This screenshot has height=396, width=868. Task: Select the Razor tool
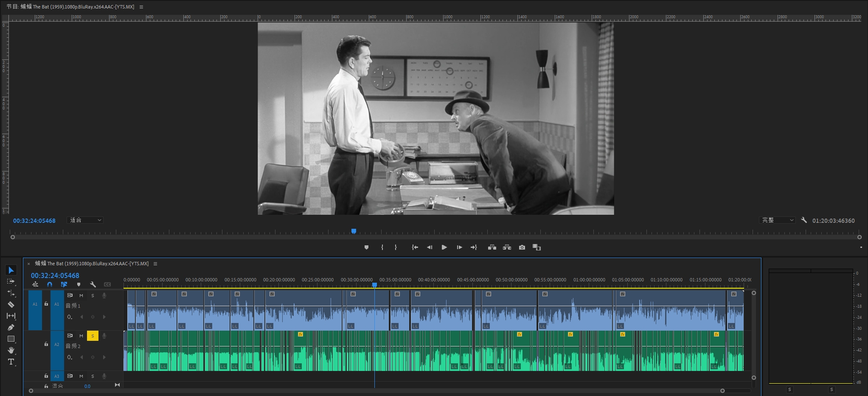click(11, 304)
